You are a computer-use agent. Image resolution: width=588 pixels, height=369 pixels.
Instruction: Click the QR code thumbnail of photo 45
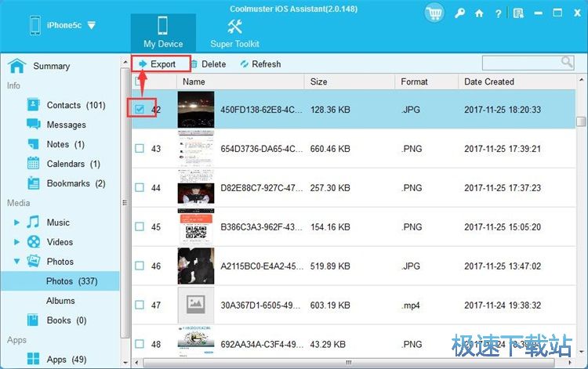(196, 226)
